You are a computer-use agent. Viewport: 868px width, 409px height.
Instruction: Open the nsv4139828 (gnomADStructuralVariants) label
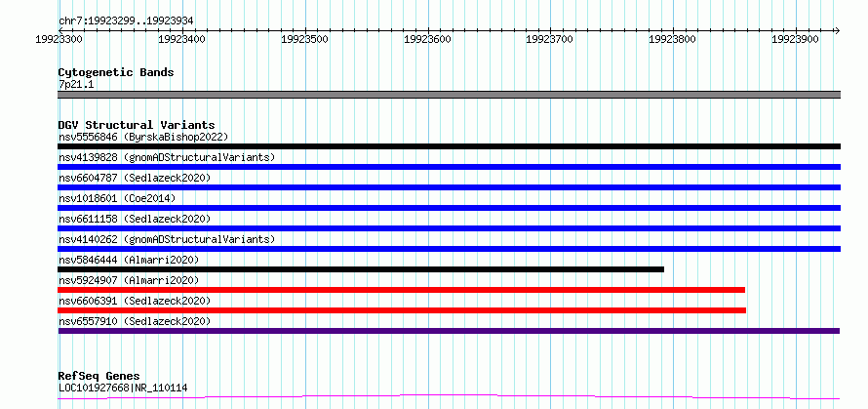(x=167, y=157)
